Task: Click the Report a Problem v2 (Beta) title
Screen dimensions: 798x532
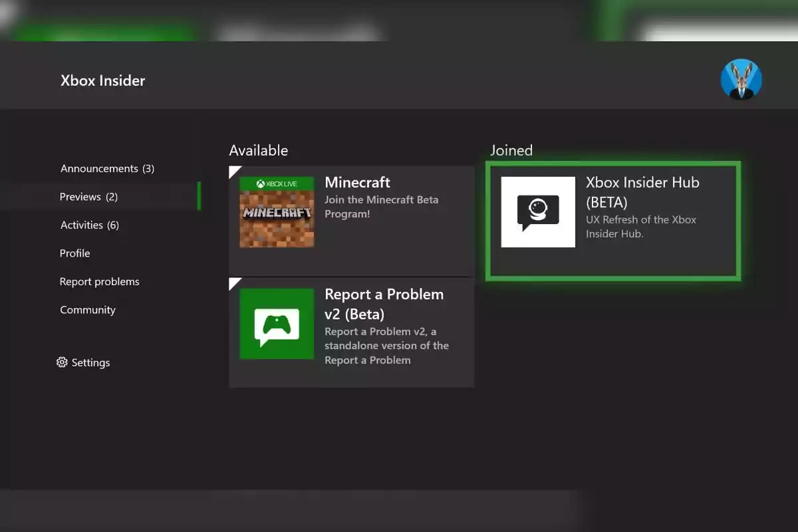Action: click(384, 304)
